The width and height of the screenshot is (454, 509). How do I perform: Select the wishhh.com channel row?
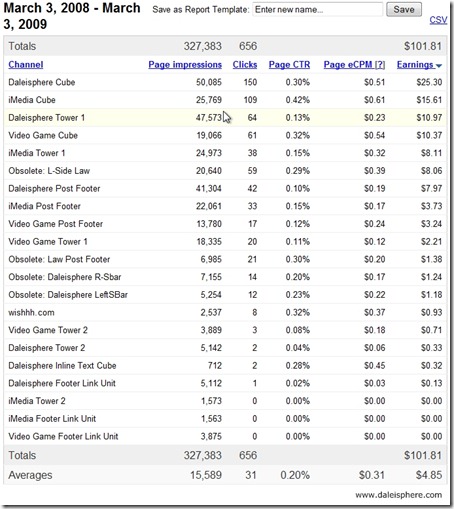point(225,312)
